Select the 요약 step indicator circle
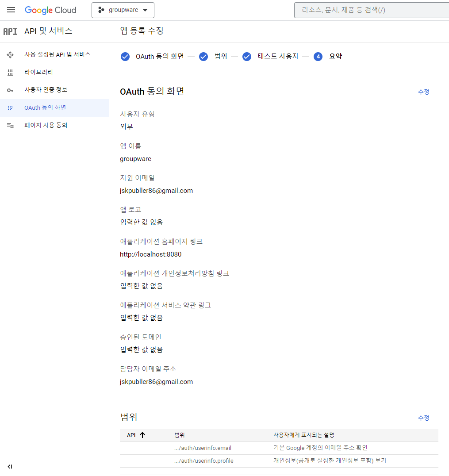 pos(318,56)
